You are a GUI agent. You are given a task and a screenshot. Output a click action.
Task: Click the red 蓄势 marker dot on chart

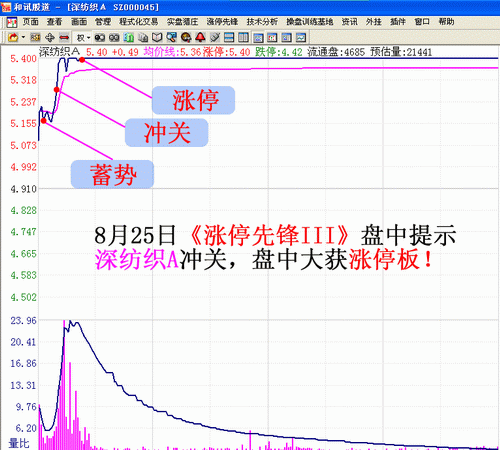[x=44, y=121]
